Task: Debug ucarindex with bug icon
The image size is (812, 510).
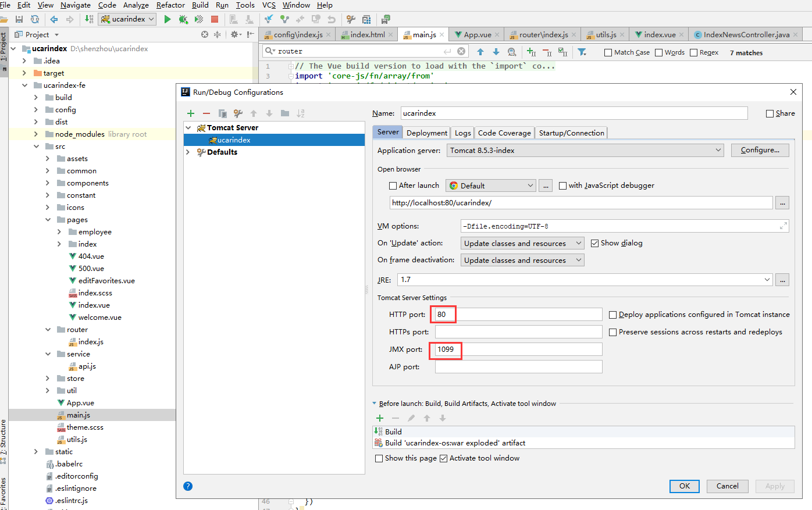Action: [183, 19]
